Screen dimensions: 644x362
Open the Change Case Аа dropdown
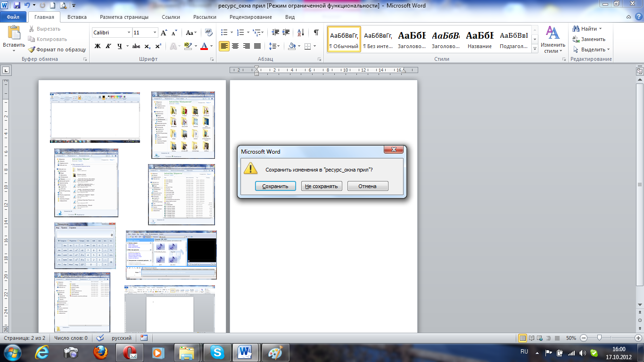(191, 33)
